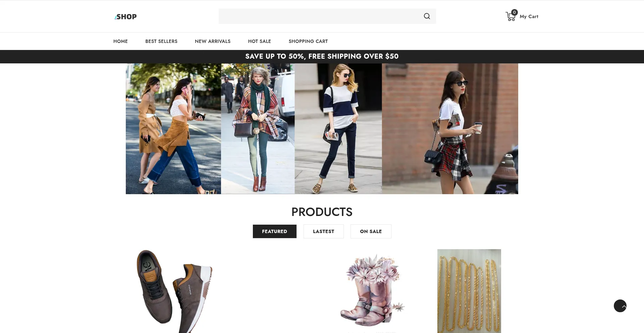Click the search magnifier icon
The image size is (644, 333).
point(427,16)
